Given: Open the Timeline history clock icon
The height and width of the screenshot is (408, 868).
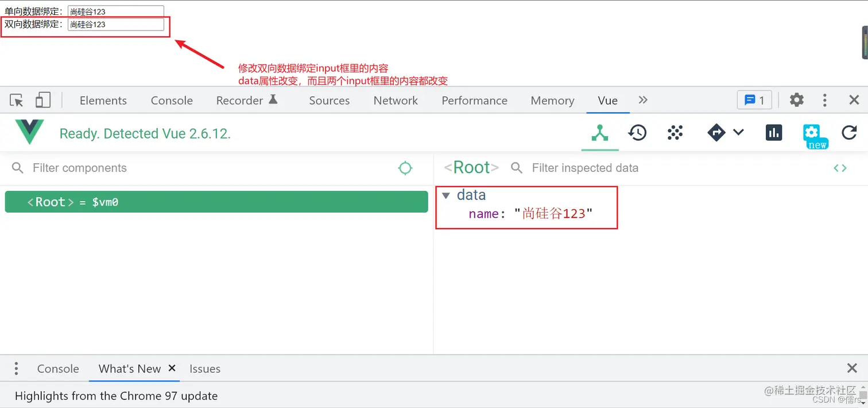Looking at the screenshot, I should pyautogui.click(x=637, y=133).
